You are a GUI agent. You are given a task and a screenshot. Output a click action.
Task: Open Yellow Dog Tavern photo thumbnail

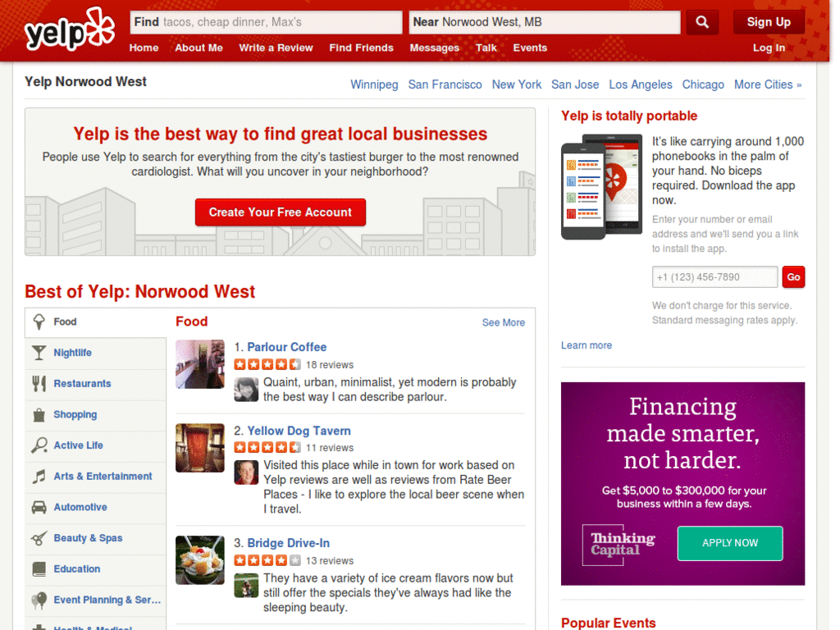200,448
